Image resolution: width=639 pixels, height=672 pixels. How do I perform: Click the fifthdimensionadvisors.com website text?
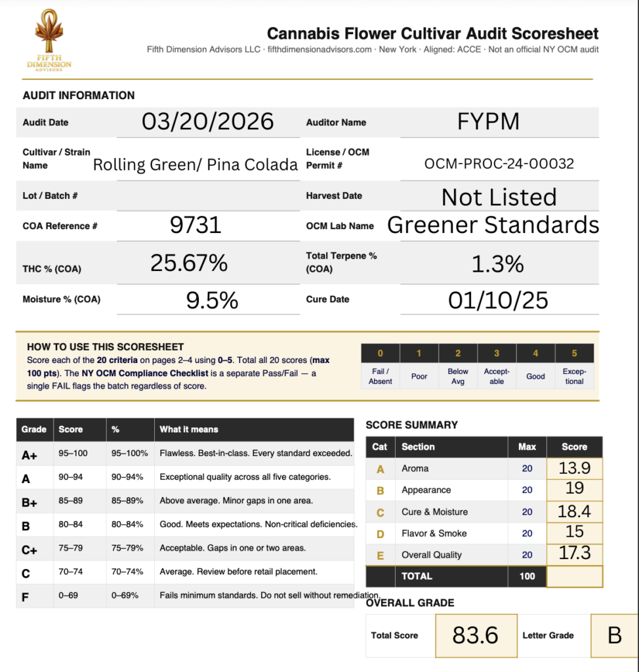(x=319, y=50)
